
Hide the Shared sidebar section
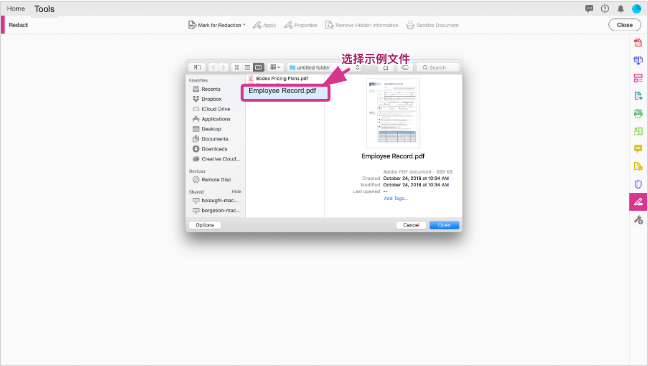click(x=236, y=192)
